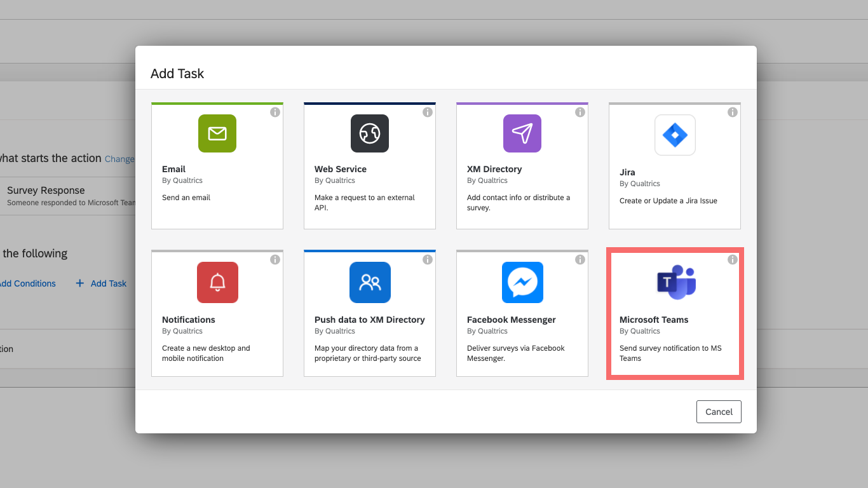Open info icon on the Email card
Image resolution: width=868 pixels, height=488 pixels.
[275, 112]
